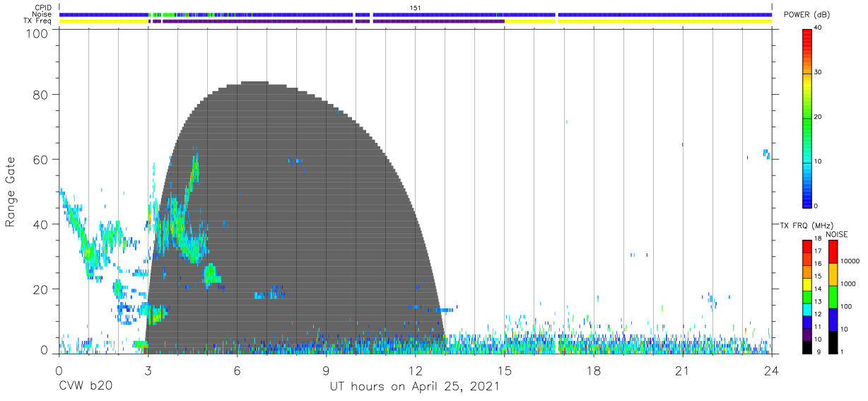Click the x-axis tick label '18'
The height and width of the screenshot is (401, 868).
click(x=593, y=371)
